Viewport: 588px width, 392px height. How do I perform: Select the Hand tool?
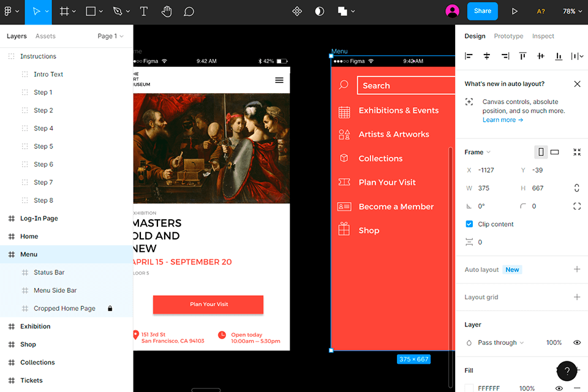coord(167,12)
